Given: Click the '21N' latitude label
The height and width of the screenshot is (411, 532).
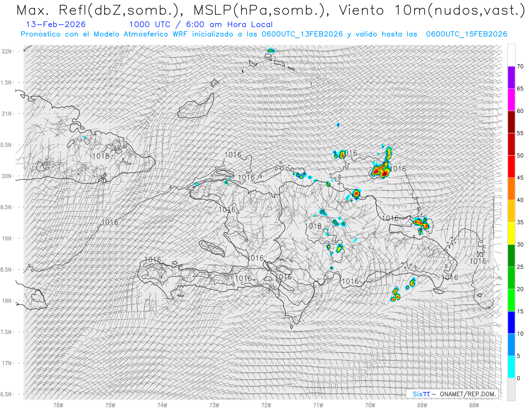Looking at the screenshot, I should tap(7, 114).
